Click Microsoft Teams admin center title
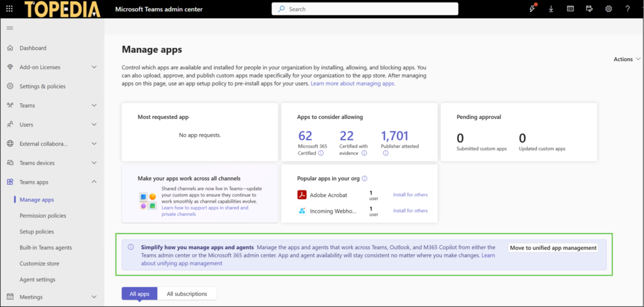 point(159,9)
